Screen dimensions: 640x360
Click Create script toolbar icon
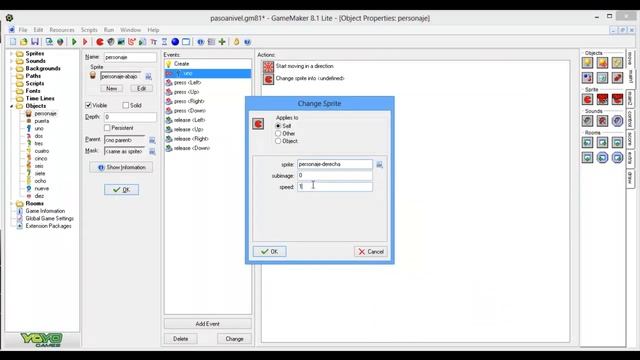(x=142, y=42)
